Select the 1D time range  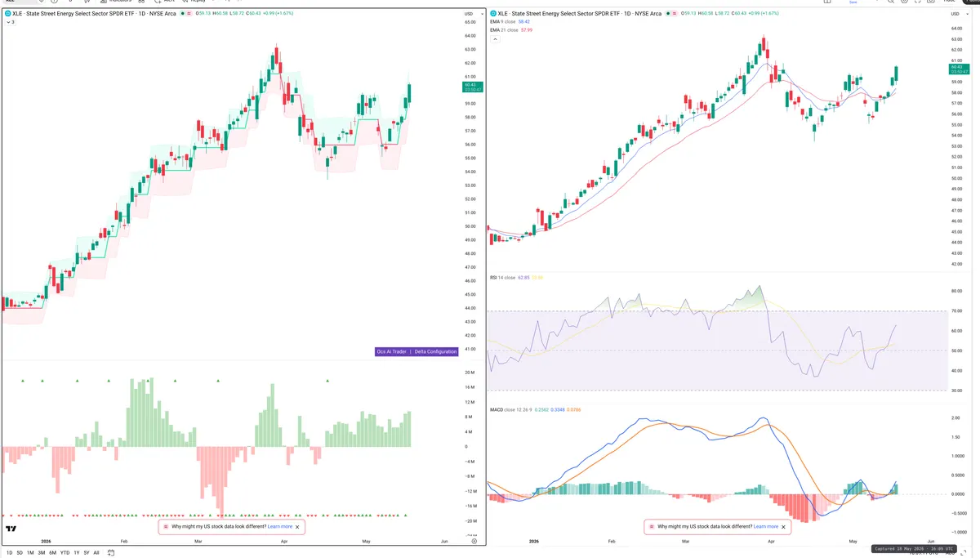point(10,553)
